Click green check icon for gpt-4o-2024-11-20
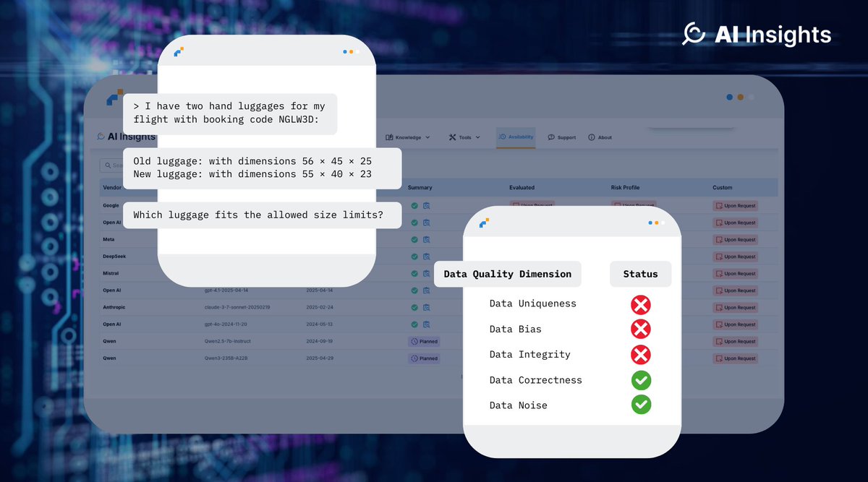The image size is (868, 482). 414,324
